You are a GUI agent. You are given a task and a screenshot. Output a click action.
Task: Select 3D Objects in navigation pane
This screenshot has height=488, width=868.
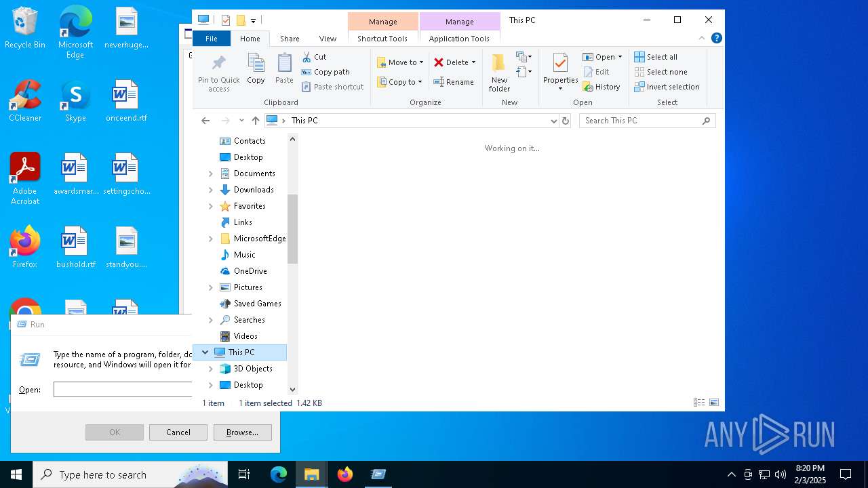point(253,369)
